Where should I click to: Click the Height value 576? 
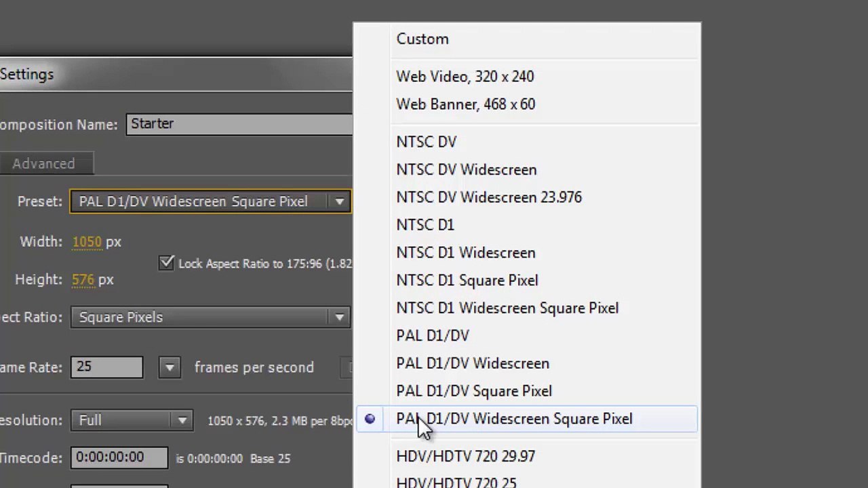[83, 280]
